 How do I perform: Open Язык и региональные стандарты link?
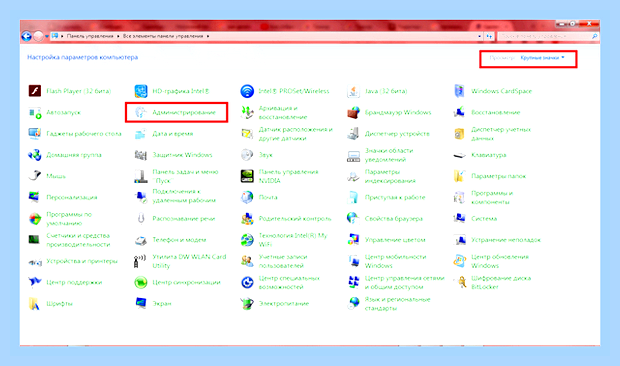coord(397,304)
